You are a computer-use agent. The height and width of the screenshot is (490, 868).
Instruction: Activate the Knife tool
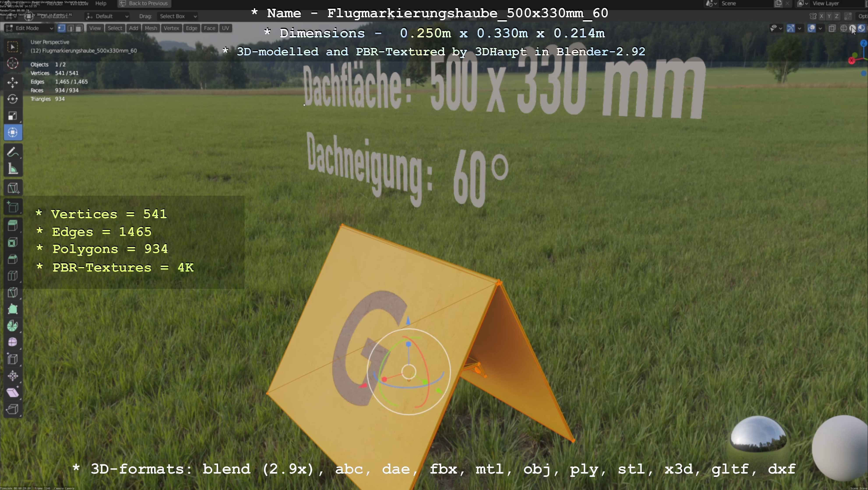coord(13,293)
